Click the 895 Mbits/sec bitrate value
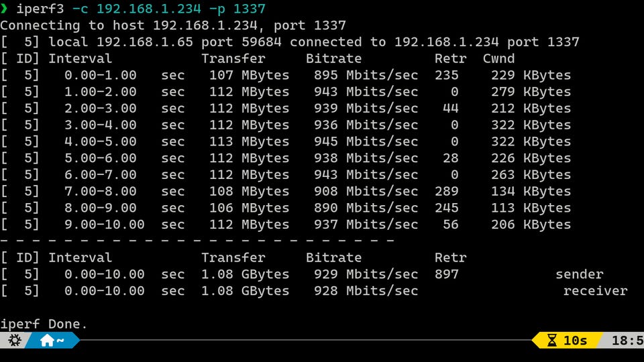This screenshot has height=362, width=644. pos(366,75)
